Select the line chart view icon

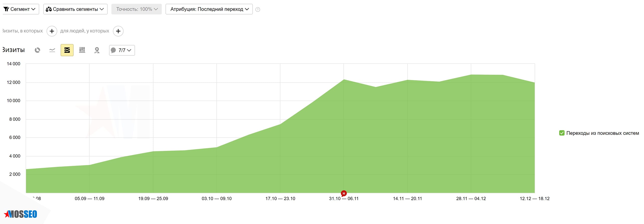pyautogui.click(x=52, y=50)
